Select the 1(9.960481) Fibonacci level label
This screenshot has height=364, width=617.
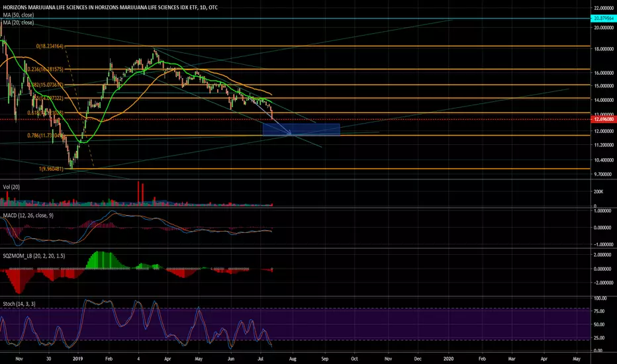[x=51, y=169]
